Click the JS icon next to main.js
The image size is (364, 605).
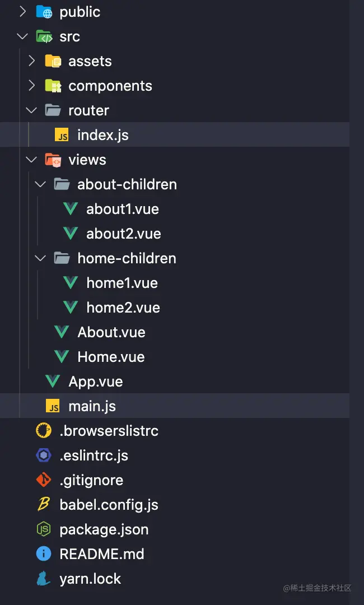[53, 406]
